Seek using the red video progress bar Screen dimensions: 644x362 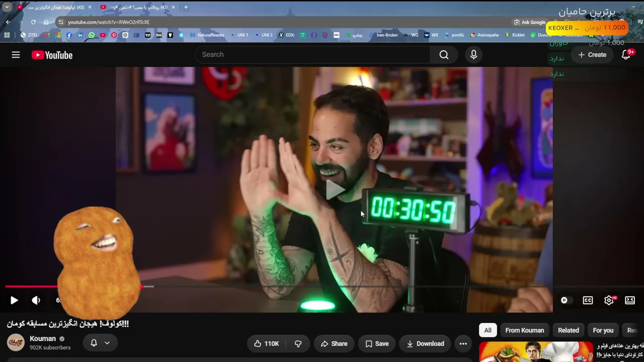coord(322,287)
